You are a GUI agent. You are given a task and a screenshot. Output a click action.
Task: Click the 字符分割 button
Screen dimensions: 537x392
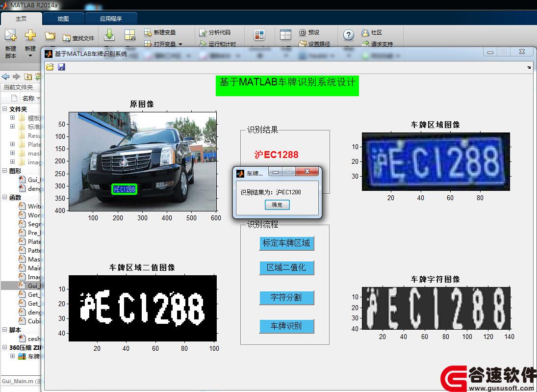pos(286,297)
